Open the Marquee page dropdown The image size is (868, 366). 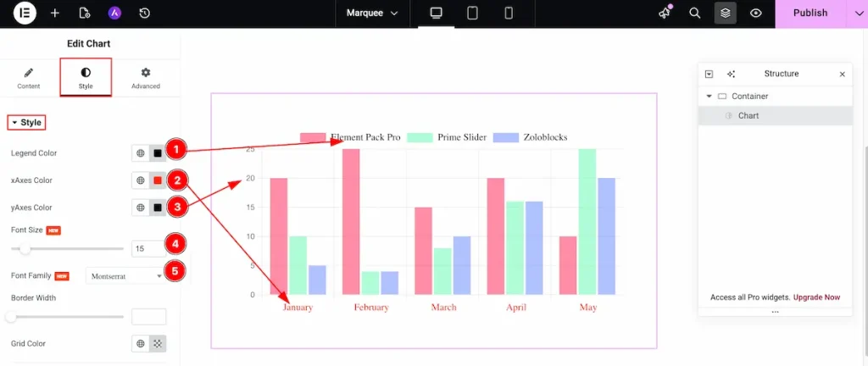pyautogui.click(x=372, y=13)
